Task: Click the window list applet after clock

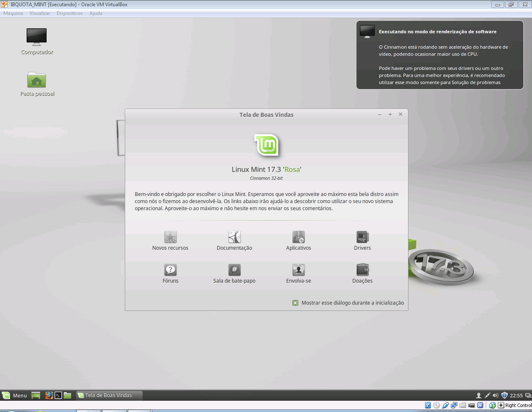Action: [528, 395]
